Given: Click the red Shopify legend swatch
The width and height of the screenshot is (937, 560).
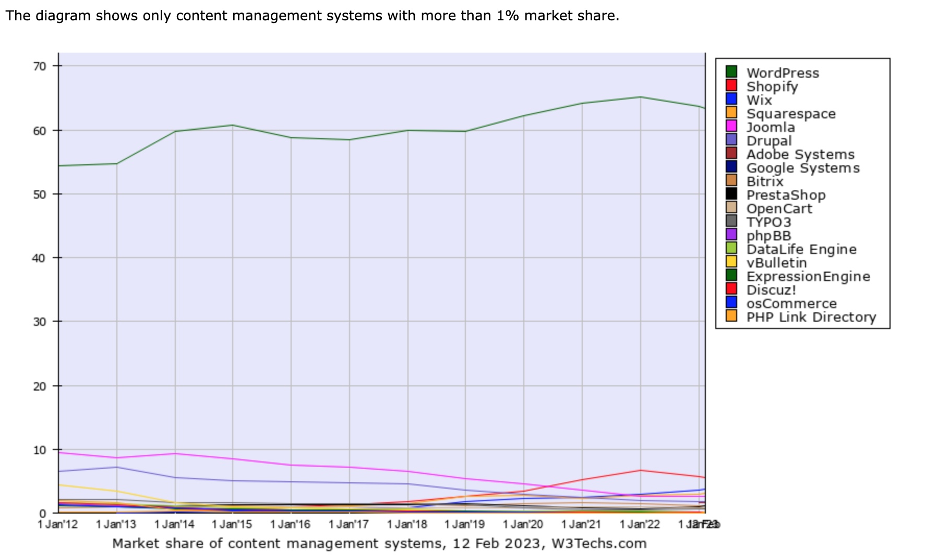Looking at the screenshot, I should pos(731,85).
